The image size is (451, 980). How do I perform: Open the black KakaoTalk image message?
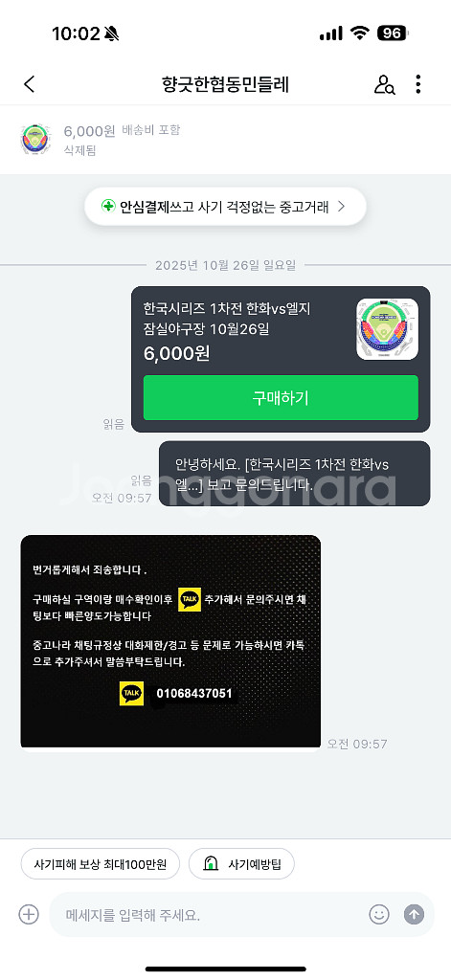coord(170,641)
